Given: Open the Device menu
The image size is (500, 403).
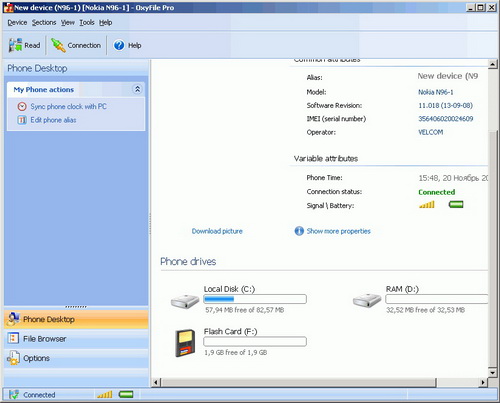Looking at the screenshot, I should [x=17, y=23].
